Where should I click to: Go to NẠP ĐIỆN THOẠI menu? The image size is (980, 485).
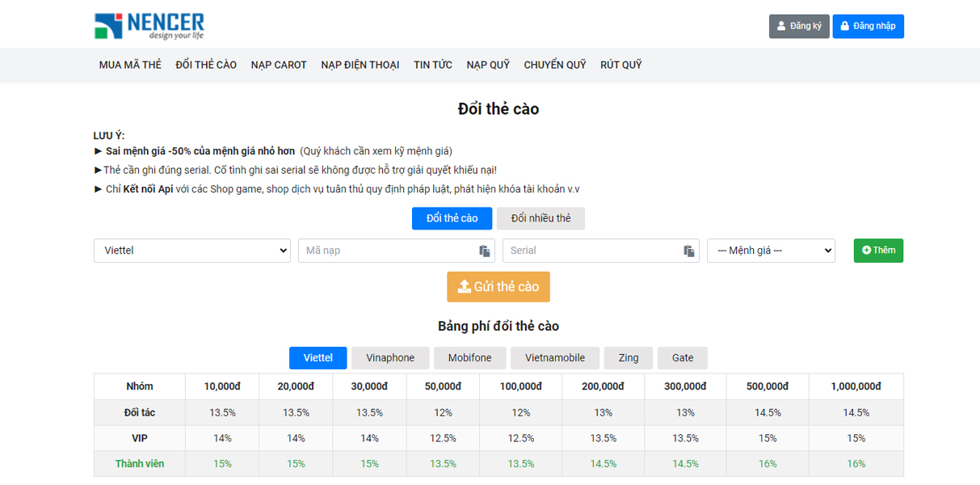pyautogui.click(x=360, y=65)
